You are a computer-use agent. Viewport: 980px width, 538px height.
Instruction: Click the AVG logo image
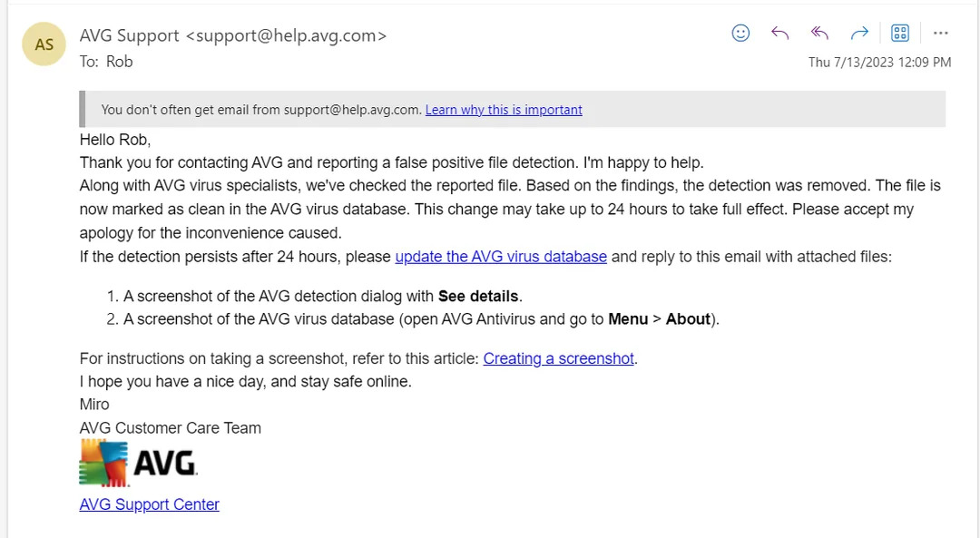138,463
